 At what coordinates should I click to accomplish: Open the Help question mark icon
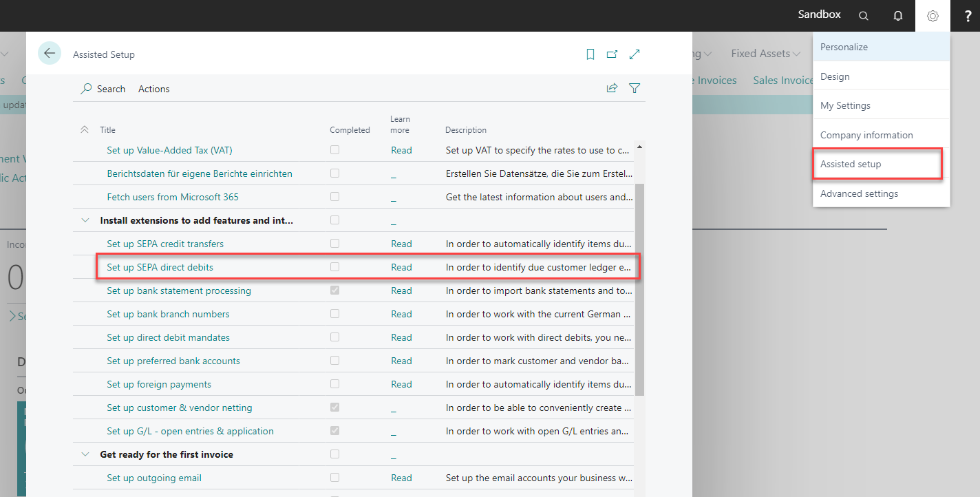point(966,15)
